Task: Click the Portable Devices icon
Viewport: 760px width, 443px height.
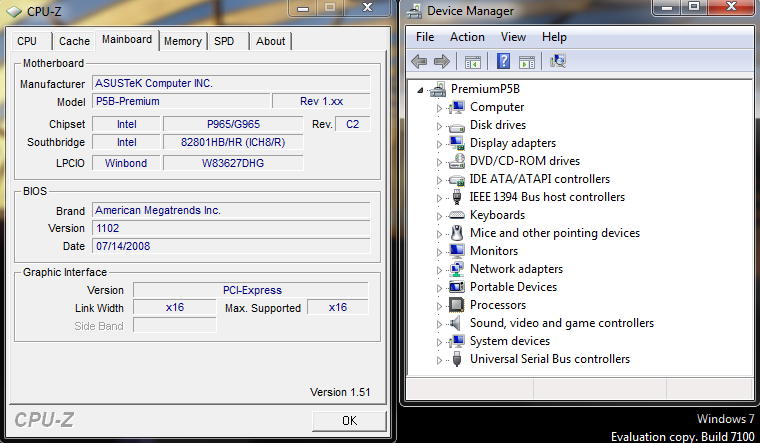Action: coord(457,287)
